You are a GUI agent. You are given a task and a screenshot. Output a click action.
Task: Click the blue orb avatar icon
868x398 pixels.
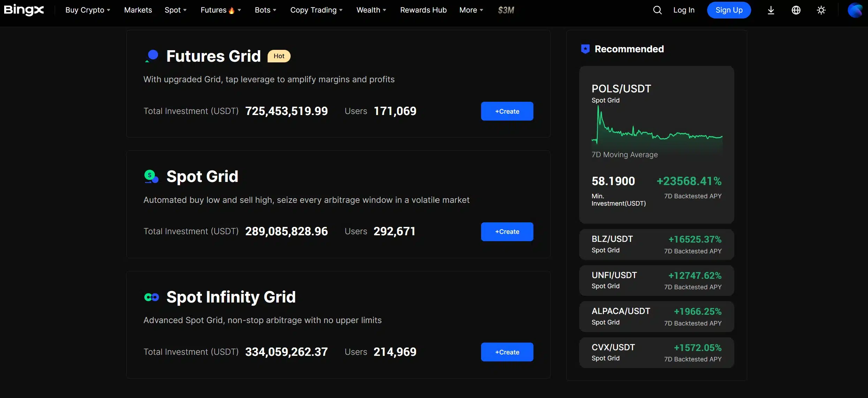(x=855, y=10)
